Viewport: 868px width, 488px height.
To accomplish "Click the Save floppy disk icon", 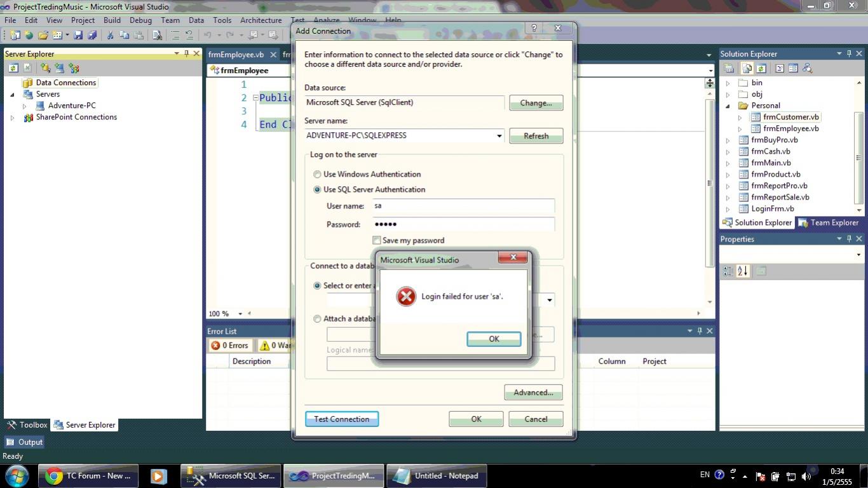I will 78,35.
